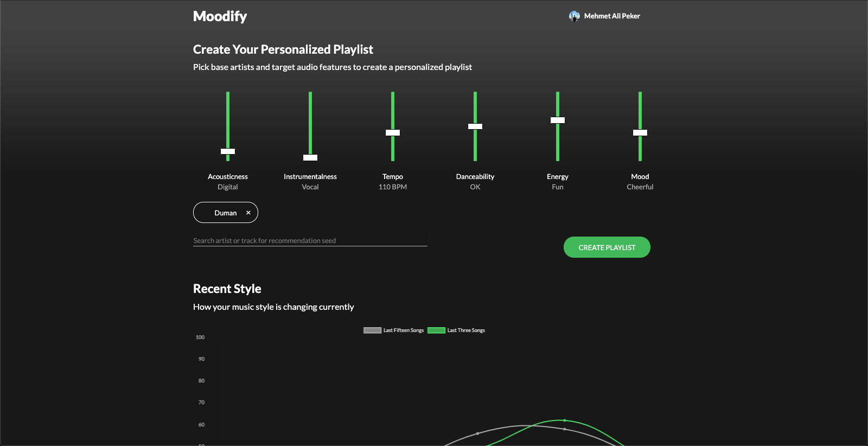Image resolution: width=868 pixels, height=446 pixels.
Task: Focus the search artist or track field
Action: click(310, 240)
